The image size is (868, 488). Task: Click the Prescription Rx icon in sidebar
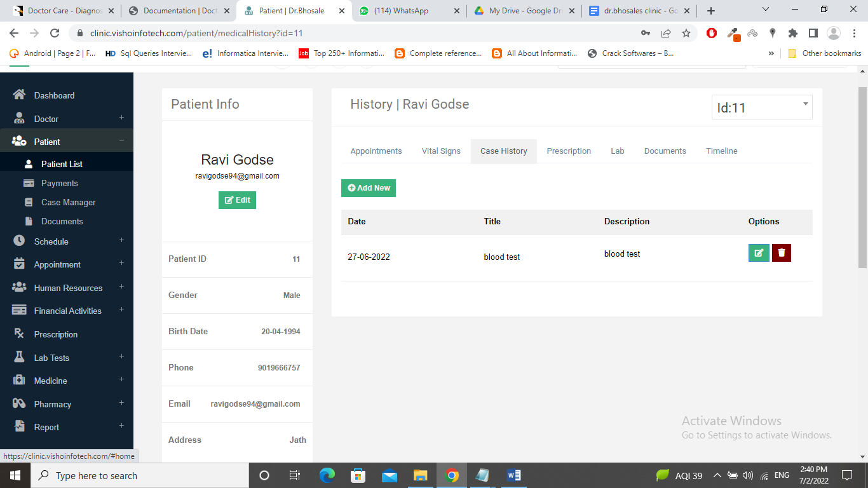coord(19,334)
